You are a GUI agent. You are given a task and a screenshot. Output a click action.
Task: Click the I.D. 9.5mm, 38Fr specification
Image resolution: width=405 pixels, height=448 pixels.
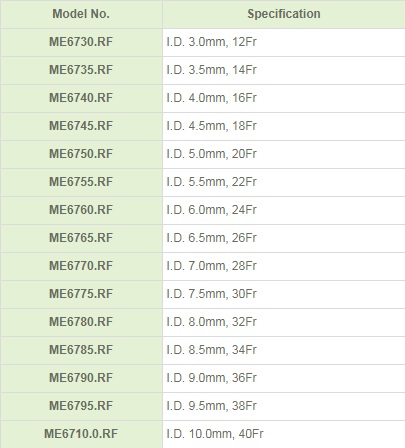pos(211,406)
